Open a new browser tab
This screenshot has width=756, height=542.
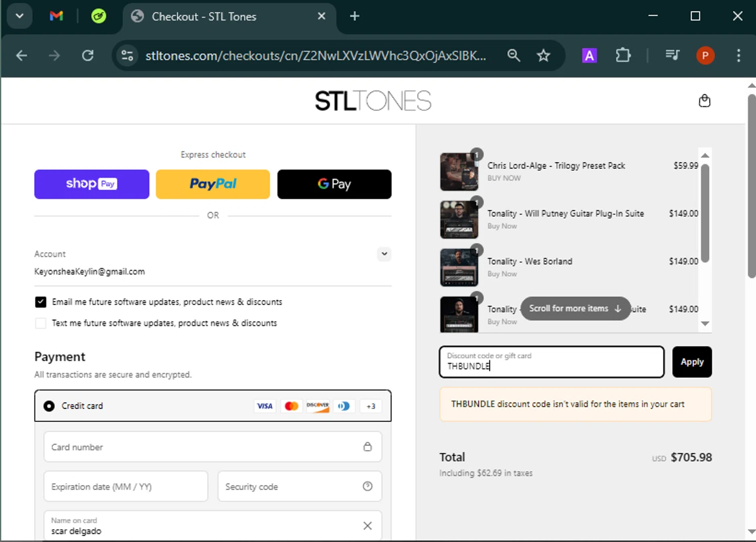(x=355, y=16)
